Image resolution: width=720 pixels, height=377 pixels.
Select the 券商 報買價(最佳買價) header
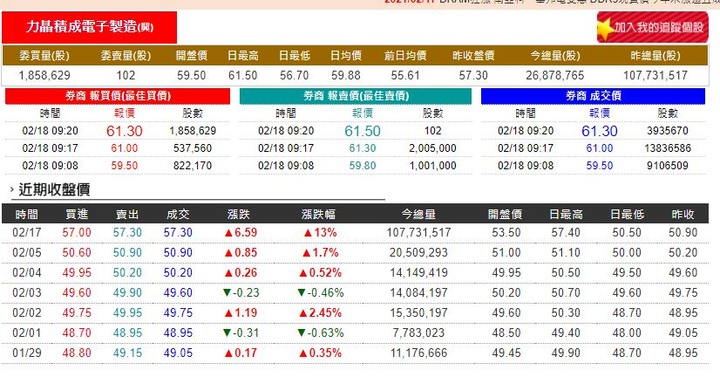(x=118, y=96)
